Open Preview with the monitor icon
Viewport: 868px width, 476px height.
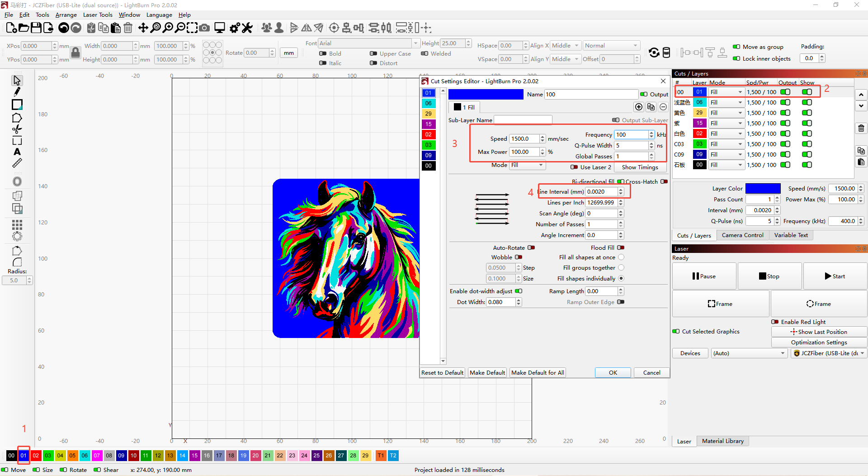(x=220, y=28)
